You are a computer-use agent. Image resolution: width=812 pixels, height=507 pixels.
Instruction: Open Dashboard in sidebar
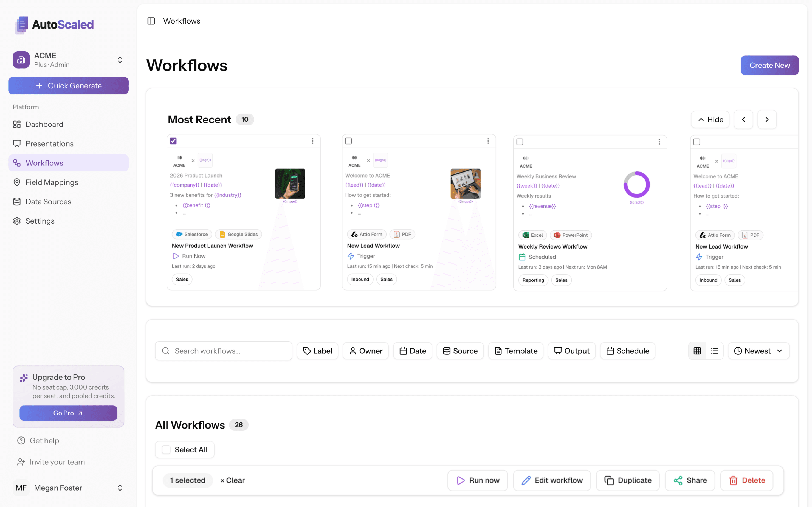click(68, 124)
